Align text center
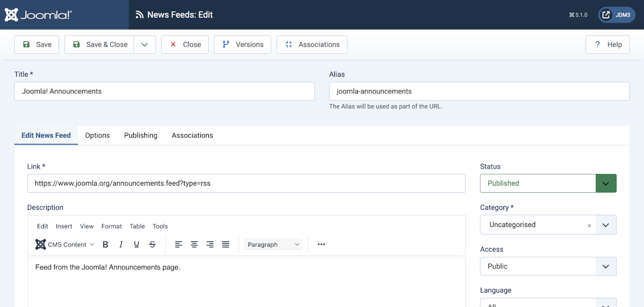This screenshot has height=307, width=644. [194, 244]
